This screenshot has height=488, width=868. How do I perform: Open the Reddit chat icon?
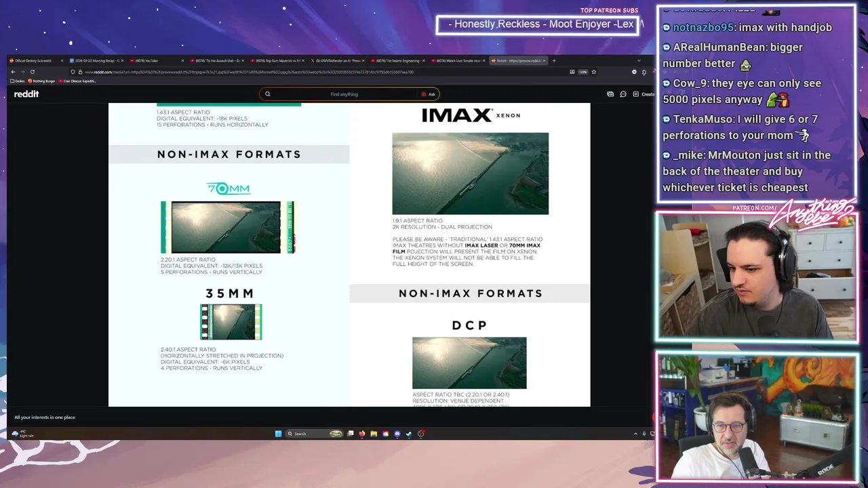click(x=623, y=94)
